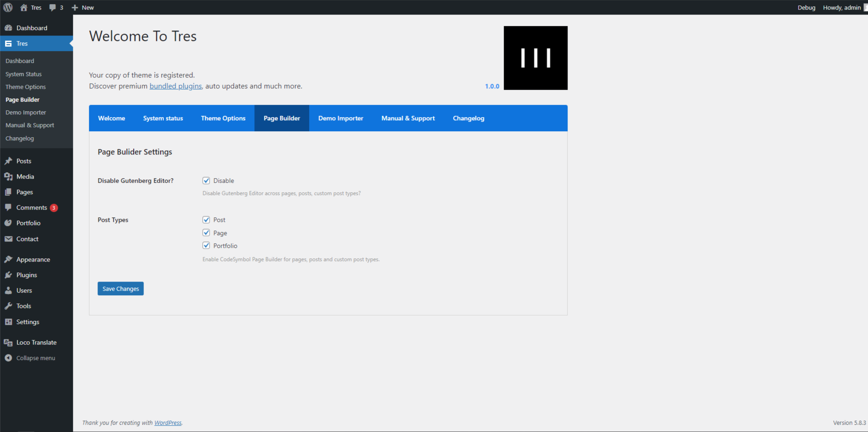Click Debug in the admin bar

click(x=806, y=8)
